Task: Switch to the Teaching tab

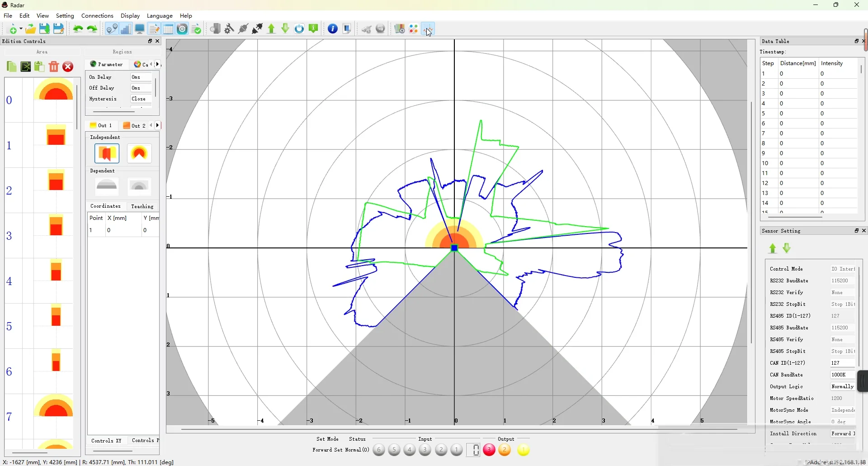Action: [x=142, y=206]
